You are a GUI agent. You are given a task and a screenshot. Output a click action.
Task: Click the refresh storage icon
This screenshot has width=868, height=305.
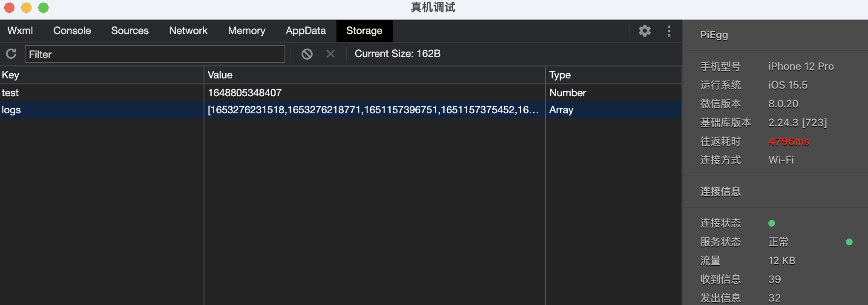pos(11,54)
